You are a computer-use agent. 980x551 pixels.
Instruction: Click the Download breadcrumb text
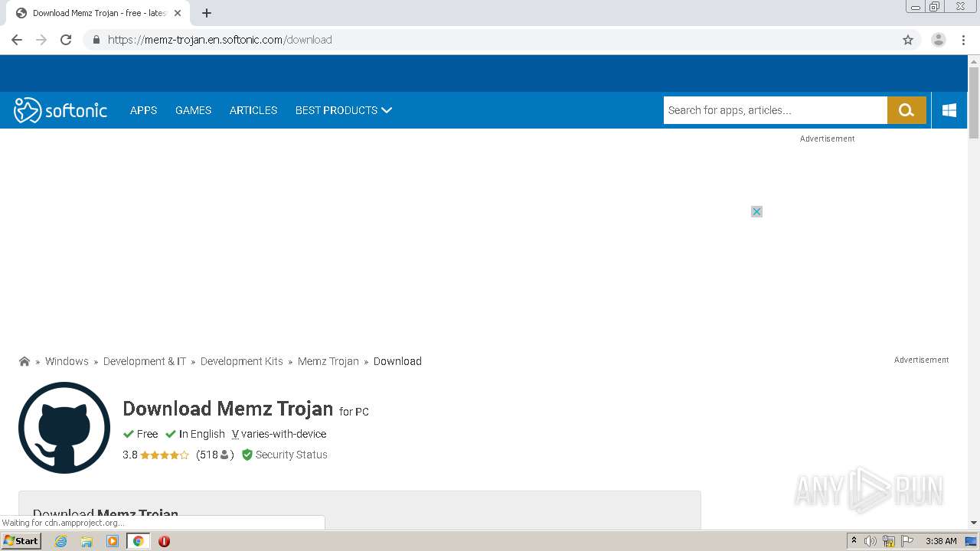click(x=397, y=361)
